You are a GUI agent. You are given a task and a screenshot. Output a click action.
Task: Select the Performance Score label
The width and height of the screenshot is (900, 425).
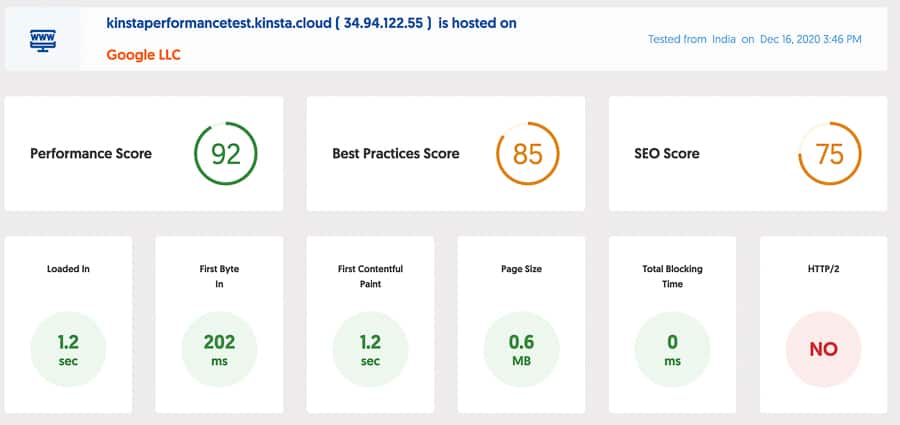(x=91, y=154)
